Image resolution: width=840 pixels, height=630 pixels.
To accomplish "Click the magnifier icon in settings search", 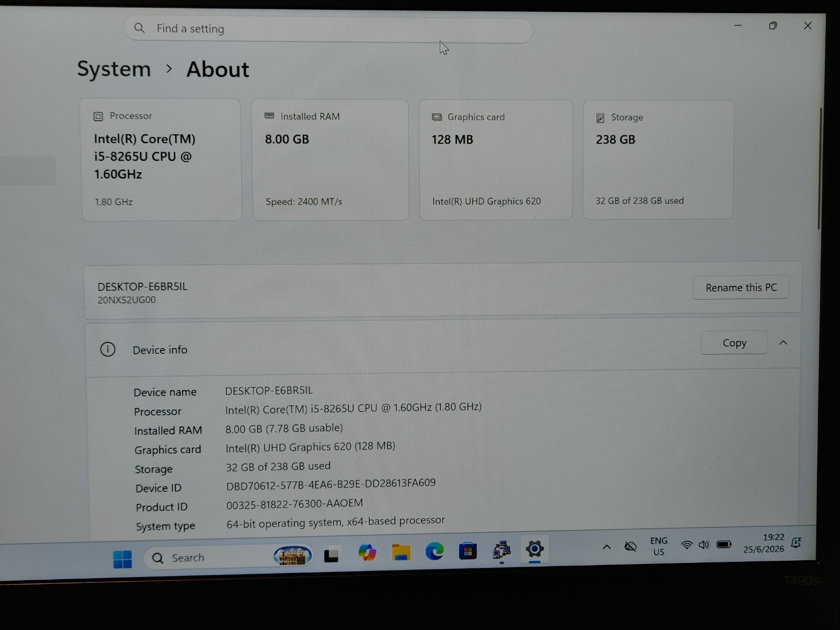I will [139, 28].
